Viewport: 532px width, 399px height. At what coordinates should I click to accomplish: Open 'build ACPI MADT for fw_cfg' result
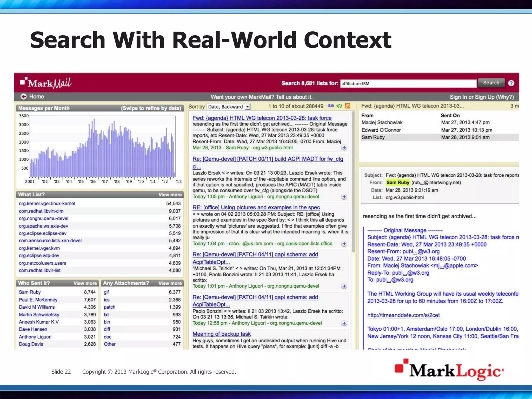(x=268, y=162)
